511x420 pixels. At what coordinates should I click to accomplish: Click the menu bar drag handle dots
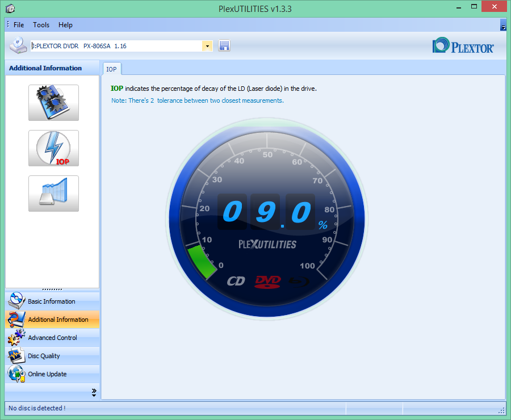8,24
